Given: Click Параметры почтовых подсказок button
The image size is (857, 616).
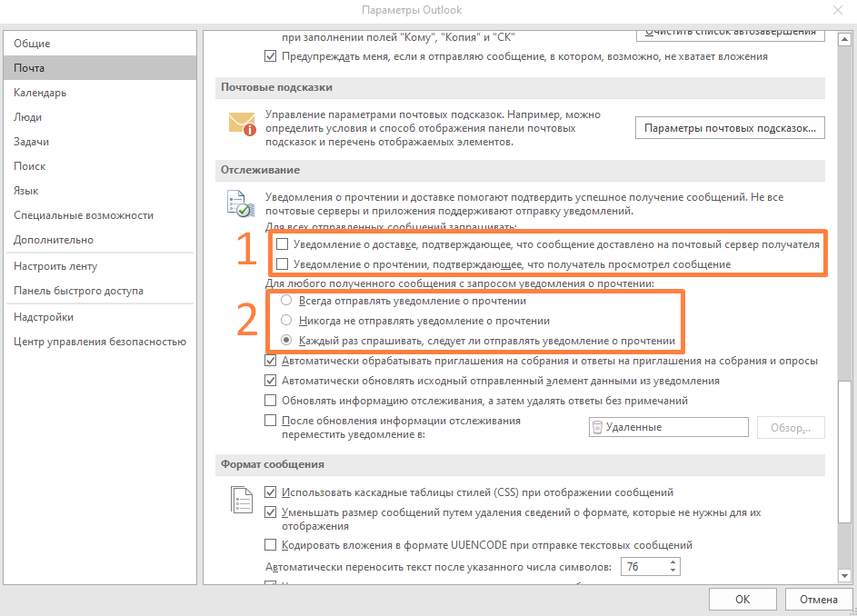Looking at the screenshot, I should point(730,128).
